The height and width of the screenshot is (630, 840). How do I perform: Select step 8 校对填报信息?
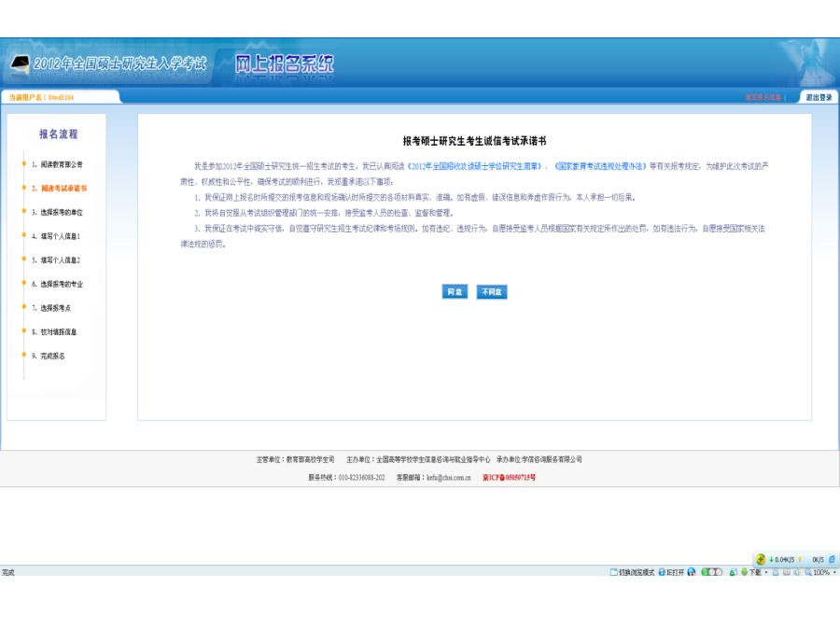[54, 331]
